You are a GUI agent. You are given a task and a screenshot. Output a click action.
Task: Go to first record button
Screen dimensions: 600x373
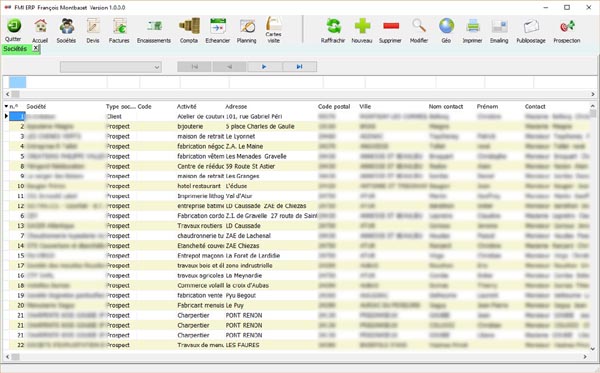[194, 67]
